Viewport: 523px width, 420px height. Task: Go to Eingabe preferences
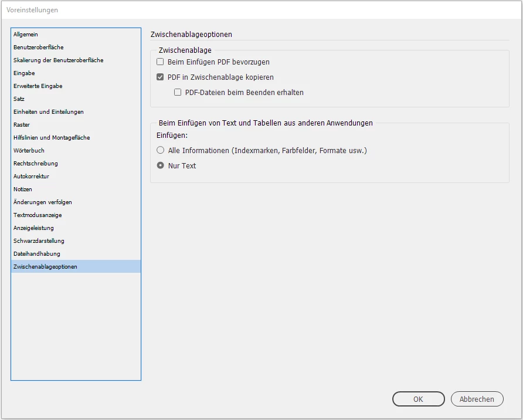(76, 73)
